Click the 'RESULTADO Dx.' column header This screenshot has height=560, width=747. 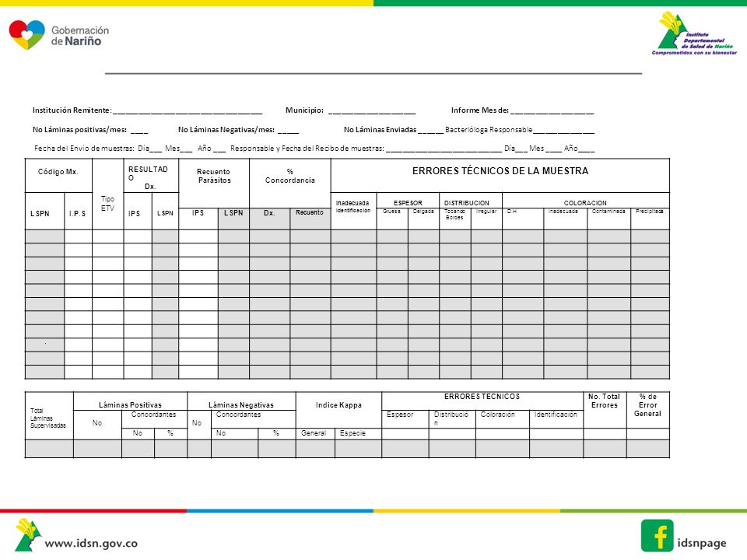coord(148,177)
